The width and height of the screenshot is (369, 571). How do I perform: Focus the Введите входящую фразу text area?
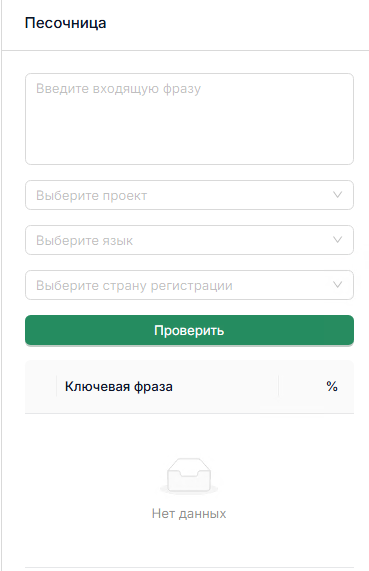tap(189, 119)
